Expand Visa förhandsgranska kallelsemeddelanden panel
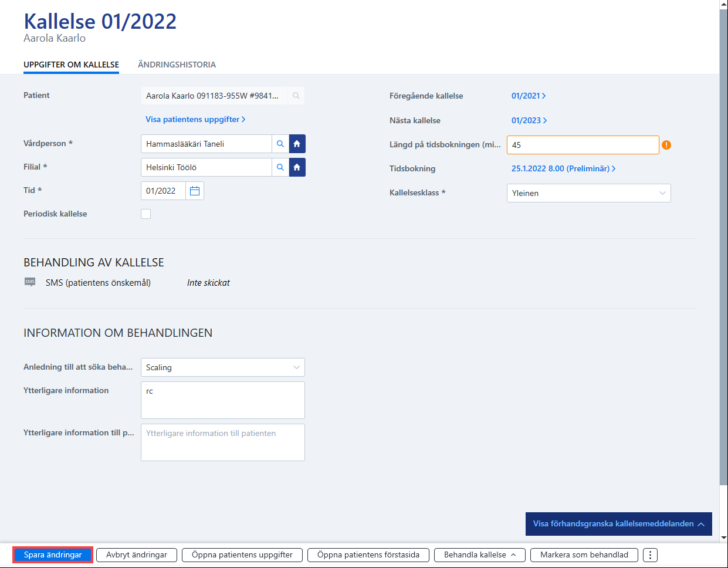This screenshot has width=728, height=568. pyautogui.click(x=619, y=524)
